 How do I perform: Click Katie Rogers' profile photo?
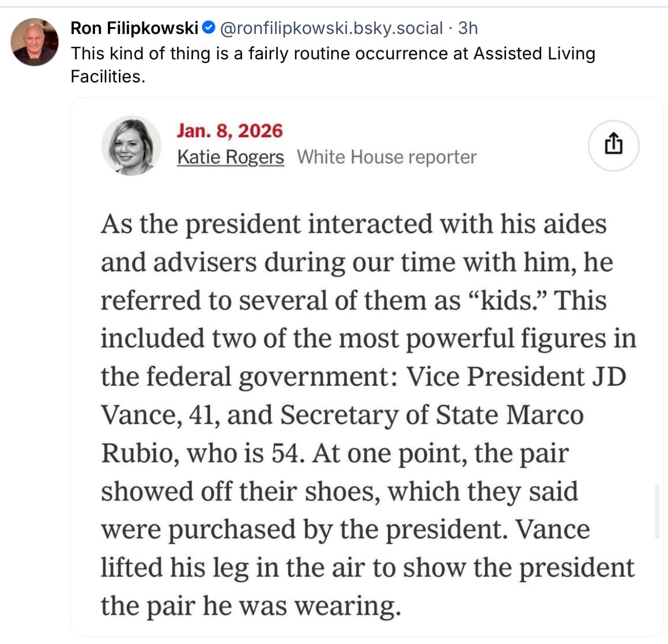tap(131, 145)
